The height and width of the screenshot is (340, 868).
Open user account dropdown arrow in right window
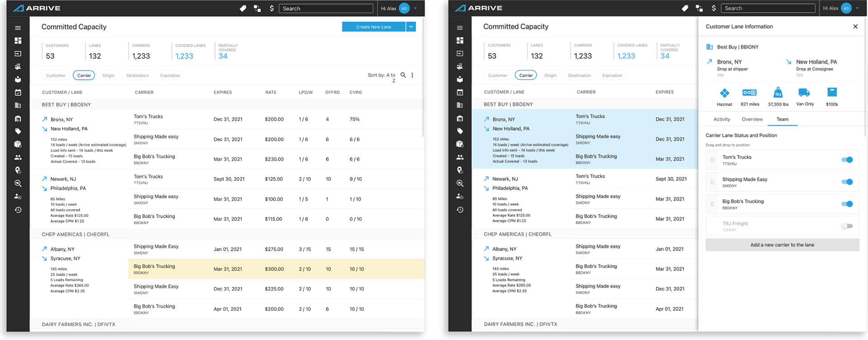857,8
